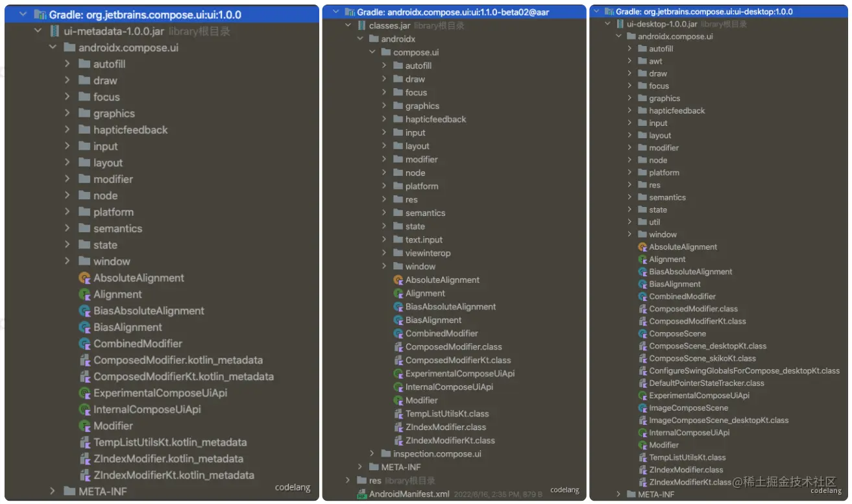
Task: Expand semantics folder in right panel
Action: pos(629,197)
